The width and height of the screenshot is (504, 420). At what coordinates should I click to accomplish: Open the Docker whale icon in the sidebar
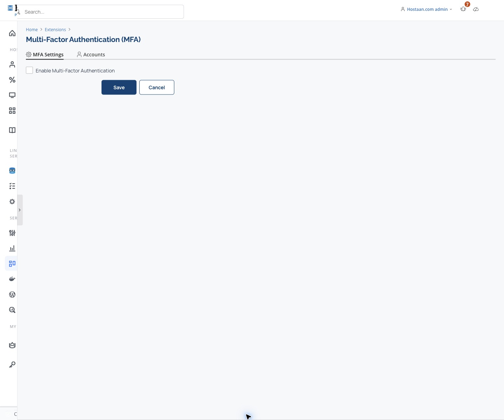pyautogui.click(x=12, y=279)
